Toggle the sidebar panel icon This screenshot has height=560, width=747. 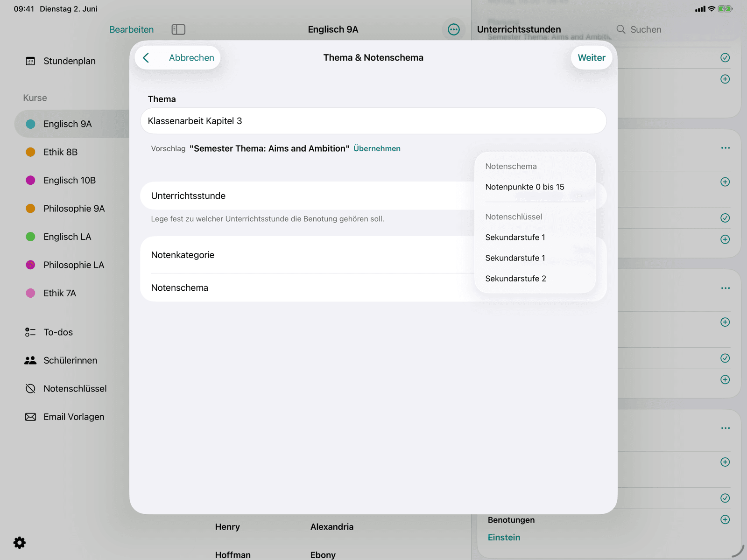click(178, 29)
